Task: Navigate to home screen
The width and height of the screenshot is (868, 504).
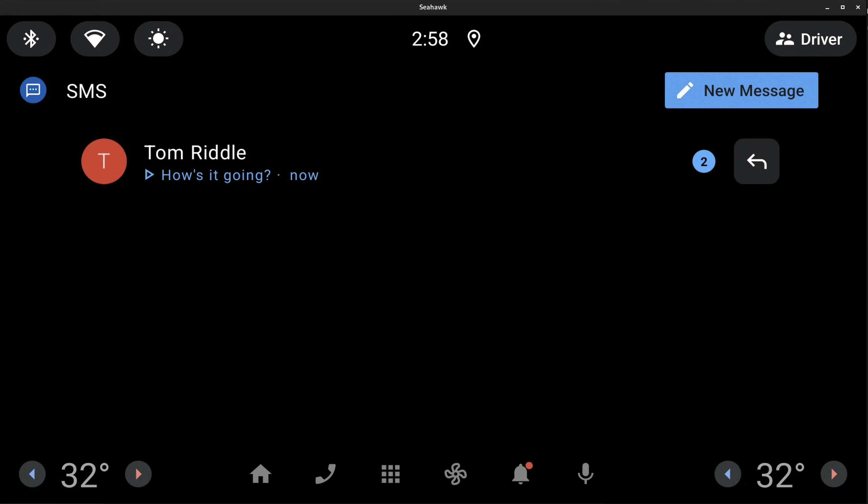Action: (x=260, y=474)
